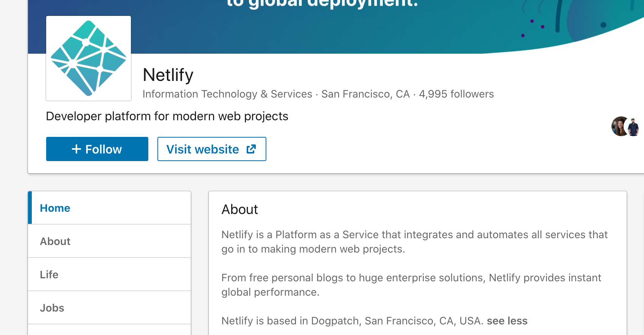Click the 4,995 followers text
644x335 pixels.
click(x=456, y=94)
